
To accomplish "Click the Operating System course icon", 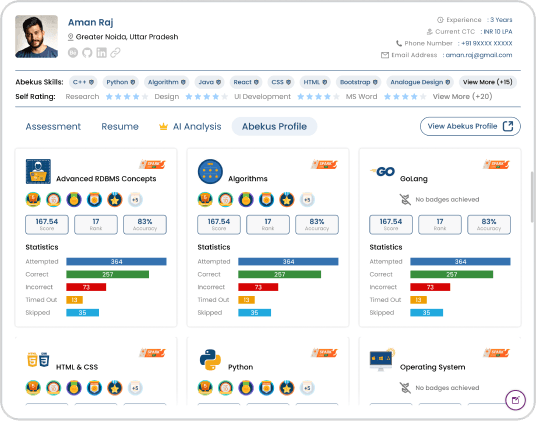I will pos(382,360).
